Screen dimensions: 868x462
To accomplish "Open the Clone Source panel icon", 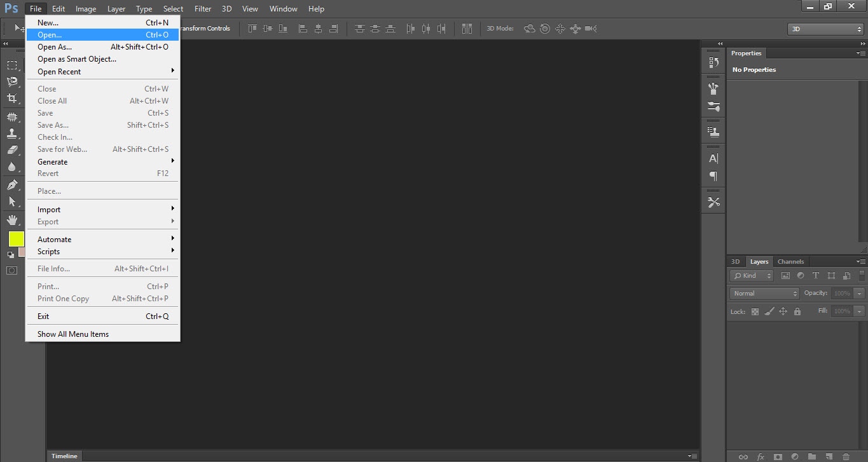I will (713, 132).
